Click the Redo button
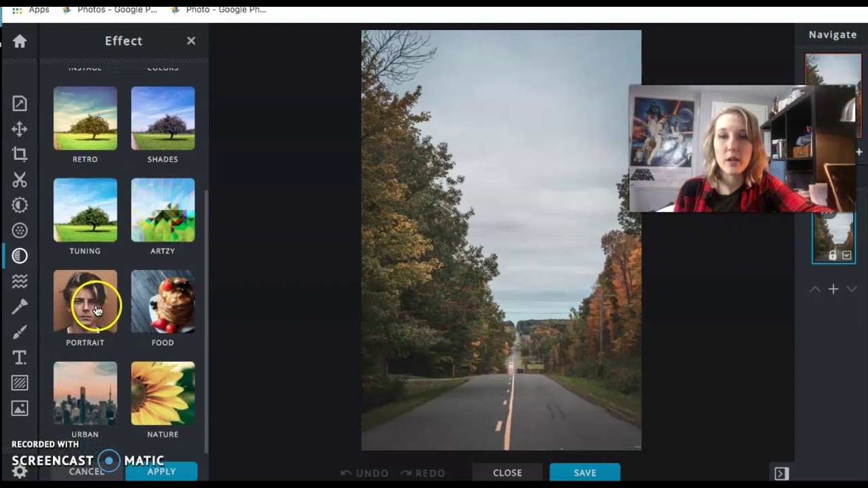This screenshot has width=868, height=488. (422, 473)
